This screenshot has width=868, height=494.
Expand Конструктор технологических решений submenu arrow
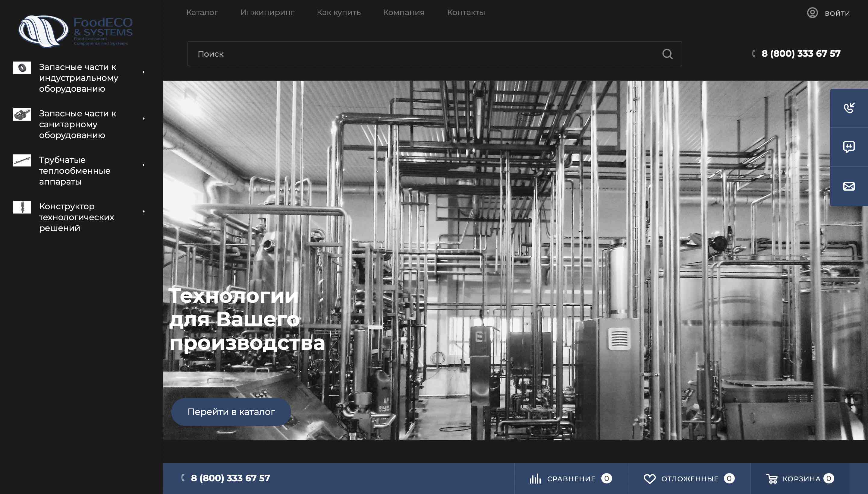tap(144, 212)
